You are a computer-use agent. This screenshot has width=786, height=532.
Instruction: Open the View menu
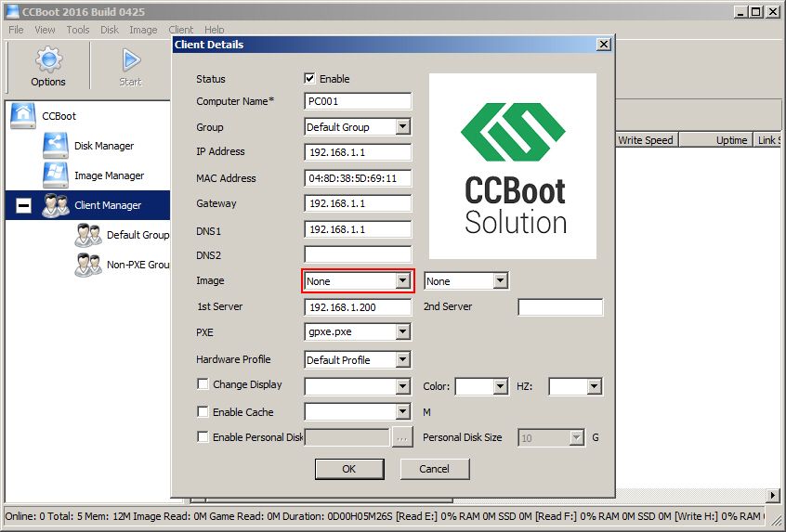(45, 30)
